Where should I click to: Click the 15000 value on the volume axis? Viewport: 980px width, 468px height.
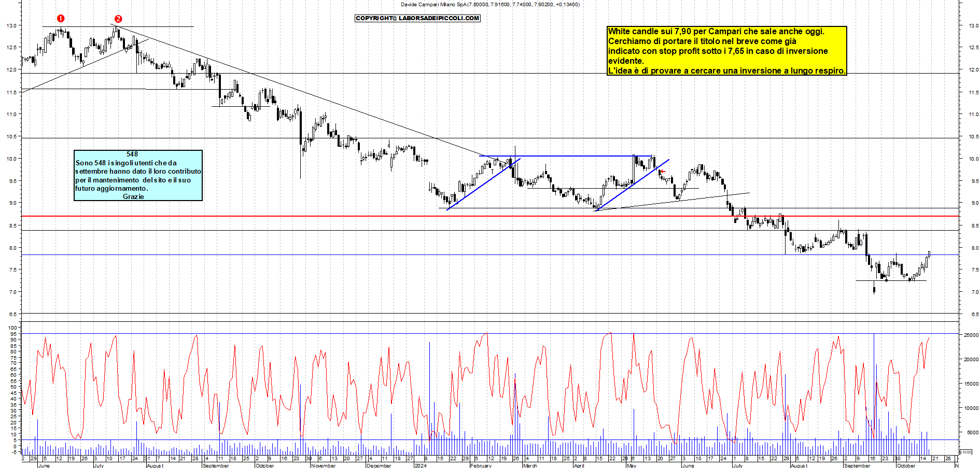click(x=971, y=384)
